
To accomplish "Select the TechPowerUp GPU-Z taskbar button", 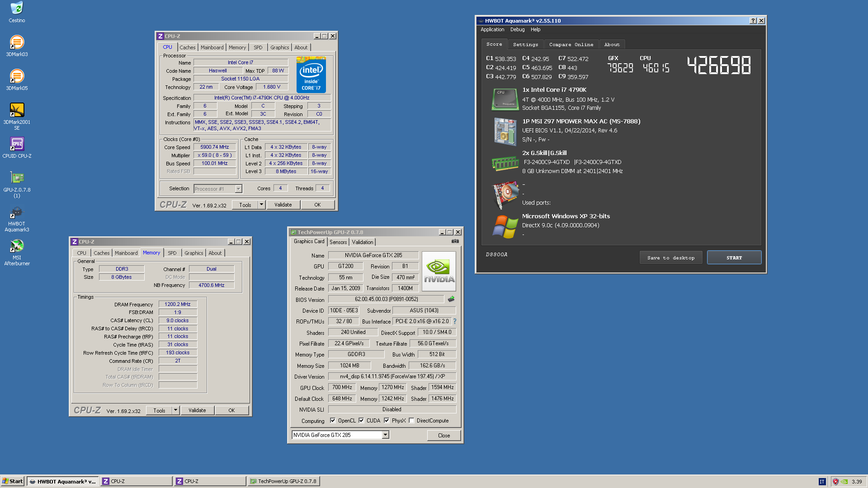I will pos(284,481).
